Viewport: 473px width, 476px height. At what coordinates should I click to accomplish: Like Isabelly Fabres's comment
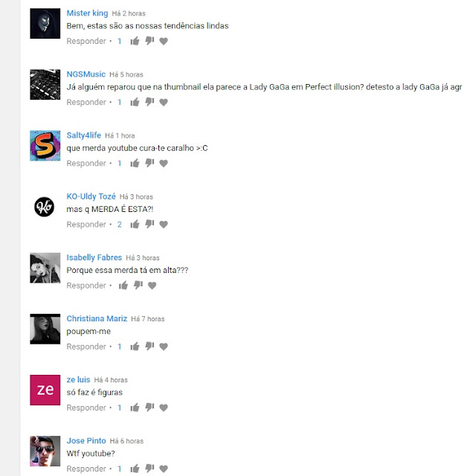pyautogui.click(x=123, y=286)
